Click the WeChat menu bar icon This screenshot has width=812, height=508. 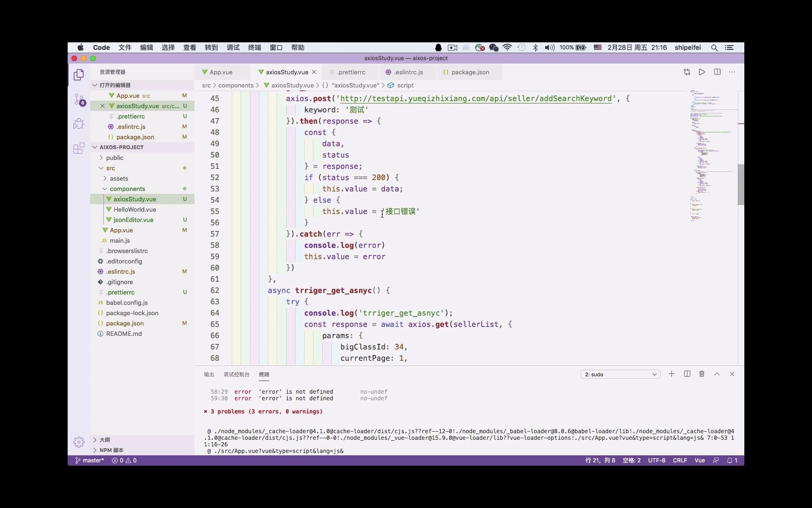[493, 48]
